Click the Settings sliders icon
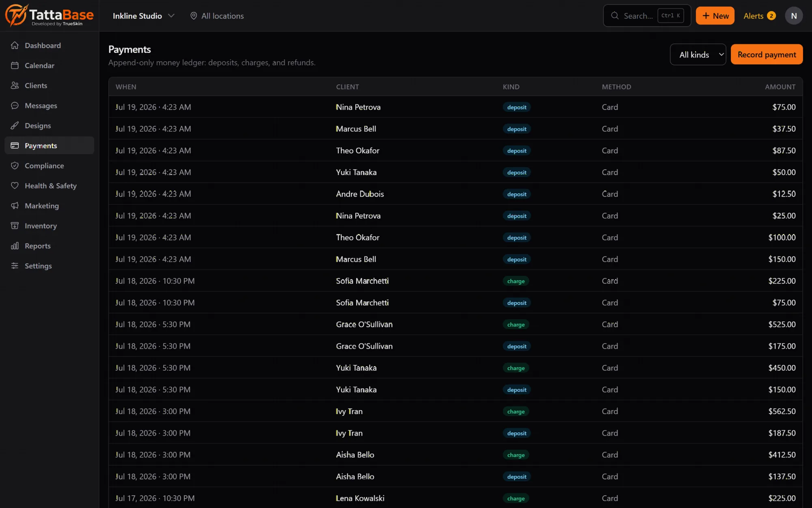The width and height of the screenshot is (812, 508). (x=15, y=266)
